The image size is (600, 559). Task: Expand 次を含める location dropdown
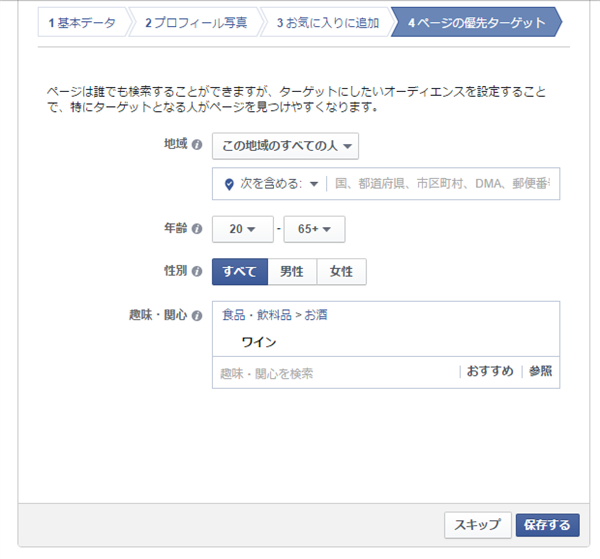279,184
